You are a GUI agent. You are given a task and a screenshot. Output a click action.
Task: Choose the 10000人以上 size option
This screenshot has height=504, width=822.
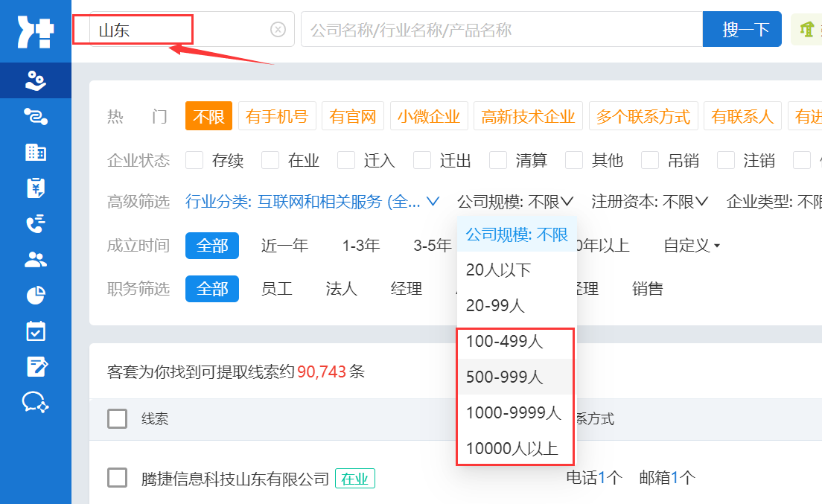point(514,448)
